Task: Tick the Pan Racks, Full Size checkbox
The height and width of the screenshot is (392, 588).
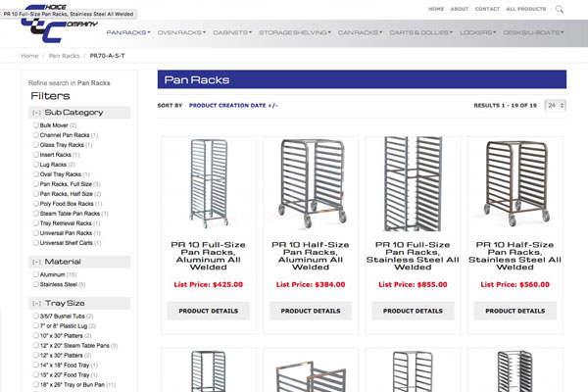Action: 35,184
